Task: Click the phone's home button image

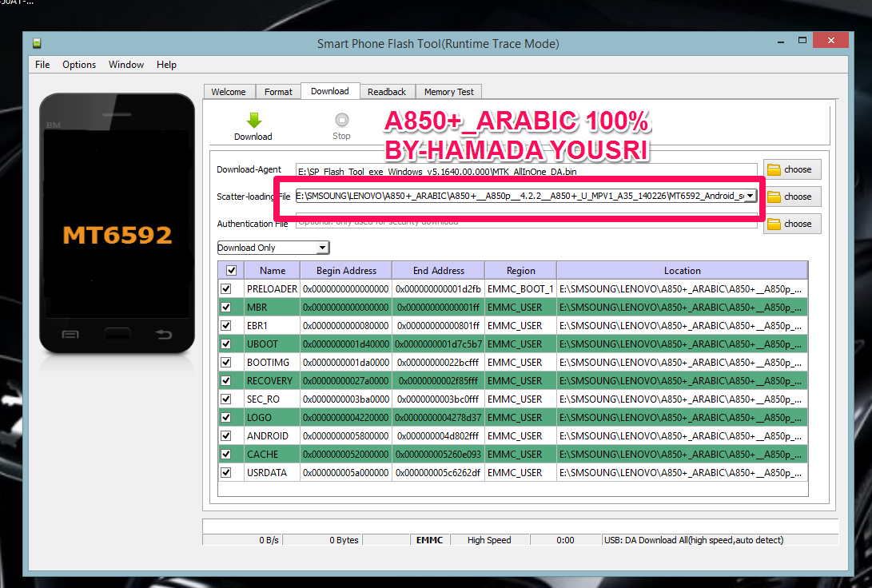Action: tap(117, 335)
